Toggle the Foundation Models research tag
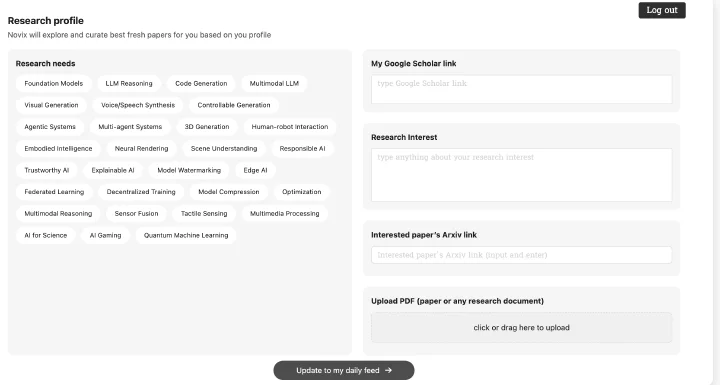This screenshot has height=385, width=720. [54, 84]
